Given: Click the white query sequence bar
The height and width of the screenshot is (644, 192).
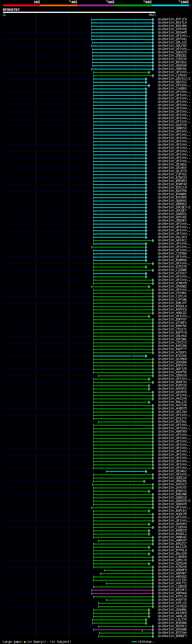Looking at the screenshot, I should (x=79, y=12).
